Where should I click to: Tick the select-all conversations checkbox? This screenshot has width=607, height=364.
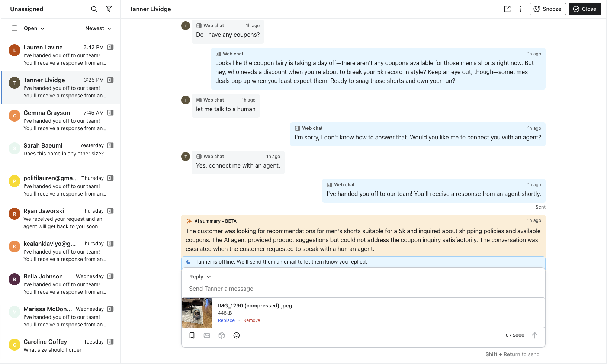tap(15, 28)
